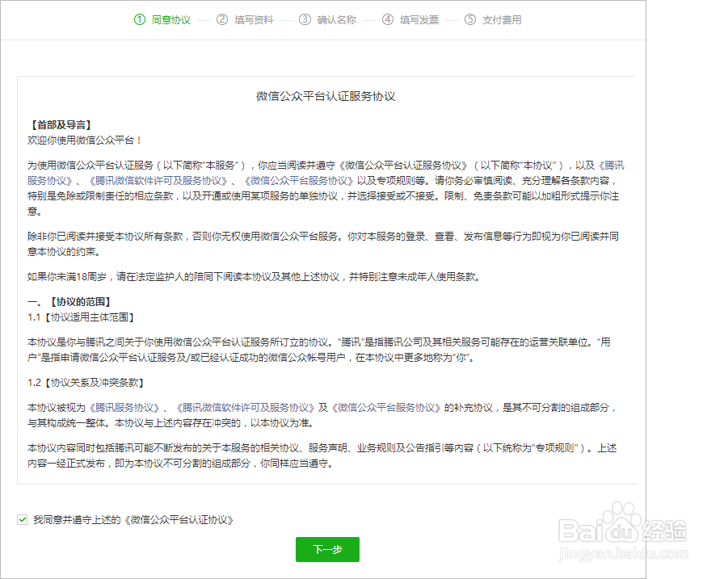Image resolution: width=728 pixels, height=579 pixels.
Task: Open 《腾讯服务协议》 link in section 1.2
Action: coord(124,408)
